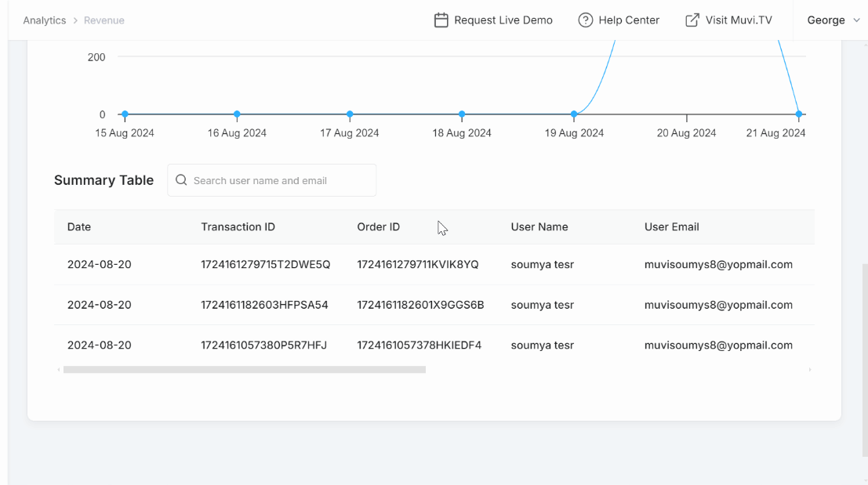The image size is (868, 485).
Task: Click the Analytics breadcrumb link
Action: tap(45, 20)
